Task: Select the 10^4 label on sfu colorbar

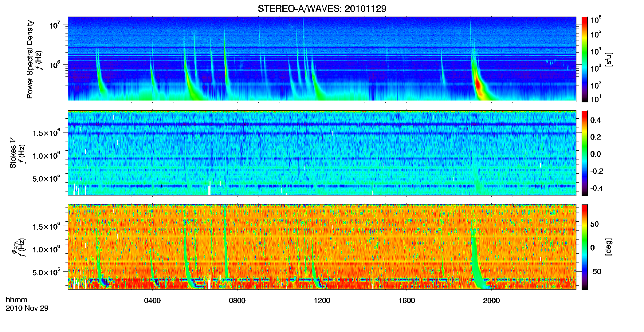Action: [596, 51]
